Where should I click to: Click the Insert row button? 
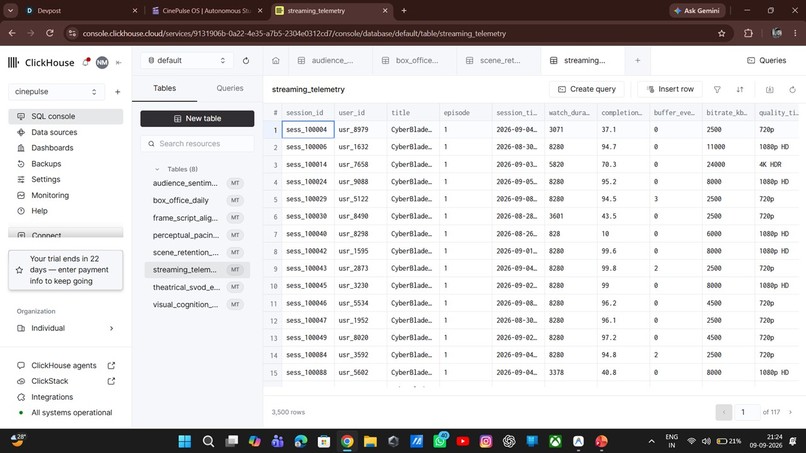(x=670, y=89)
